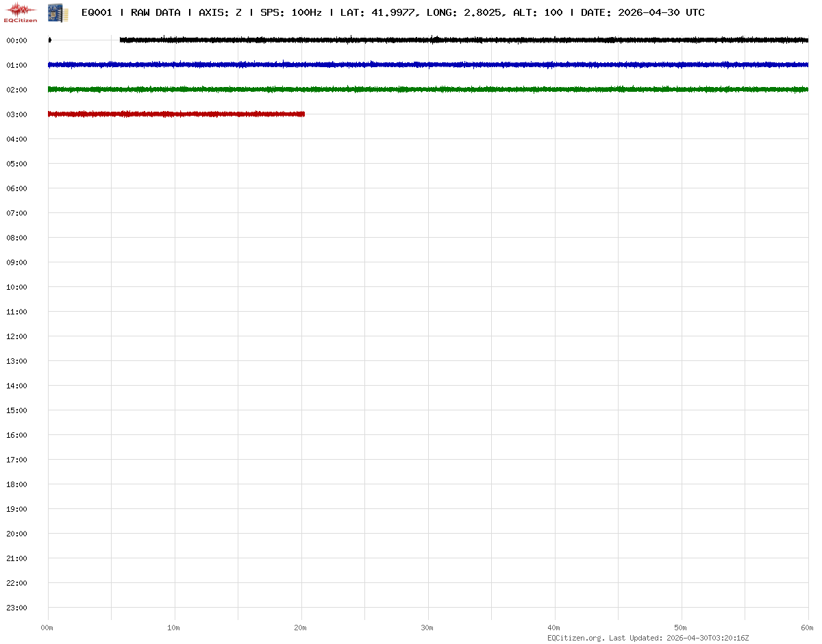Click the header text showing station EQ001
This screenshot has width=822, height=644.
pos(97,12)
